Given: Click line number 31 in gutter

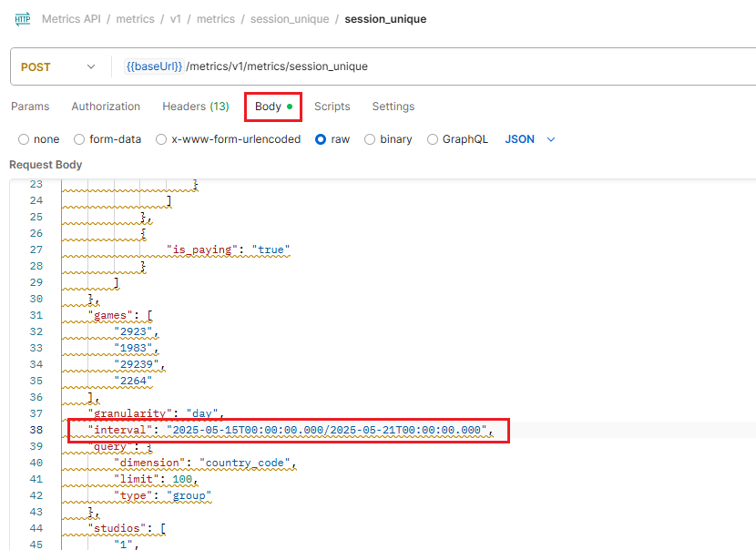Looking at the screenshot, I should tap(36, 315).
